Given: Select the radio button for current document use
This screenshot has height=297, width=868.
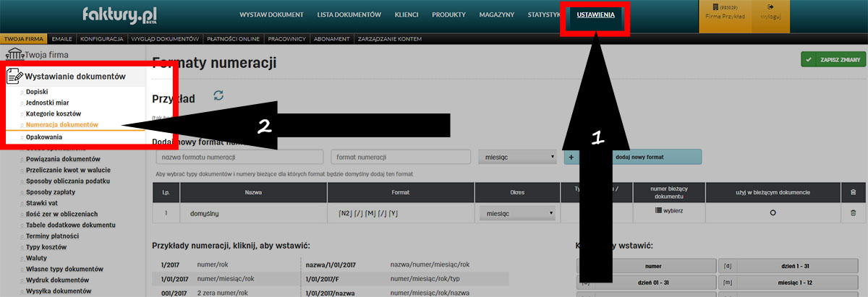Looking at the screenshot, I should pos(773,213).
